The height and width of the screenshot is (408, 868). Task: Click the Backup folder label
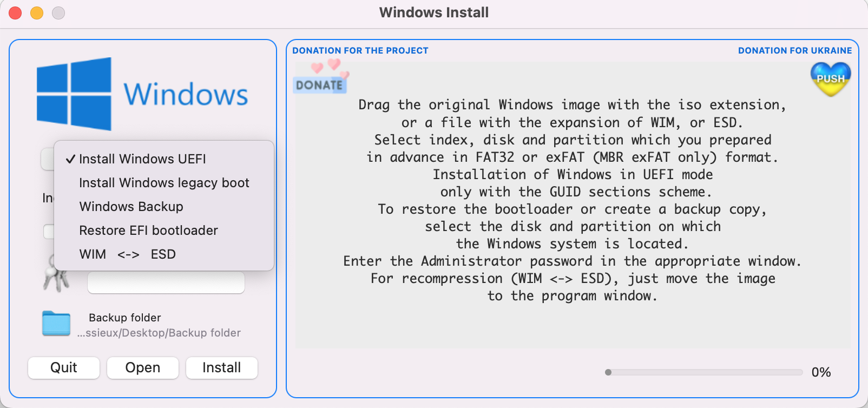(x=125, y=318)
